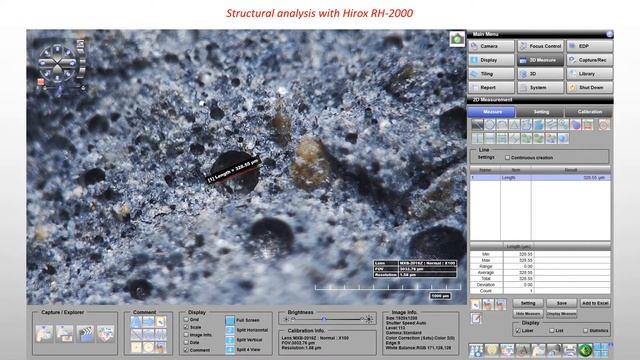Open the Display menu button
The width and height of the screenshot is (640, 360).
pos(491,60)
